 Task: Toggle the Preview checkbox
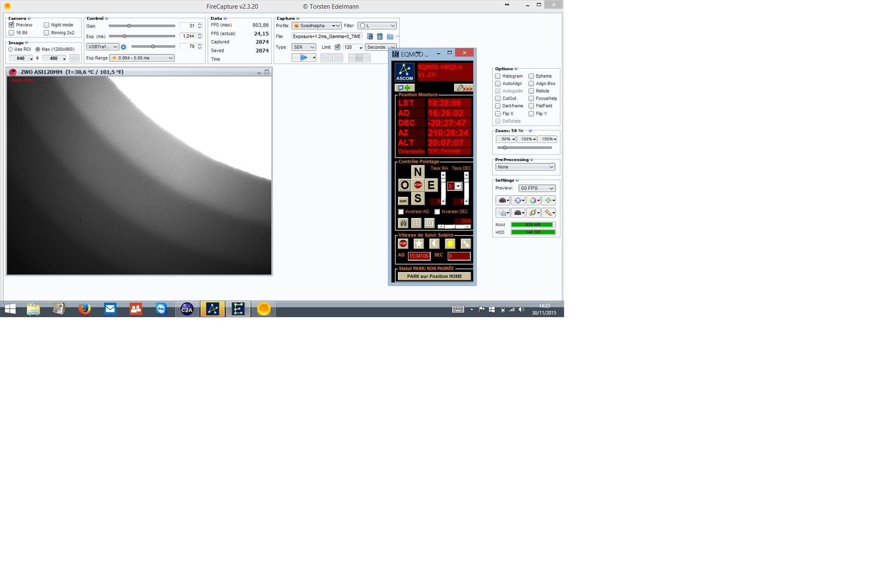pos(11,25)
